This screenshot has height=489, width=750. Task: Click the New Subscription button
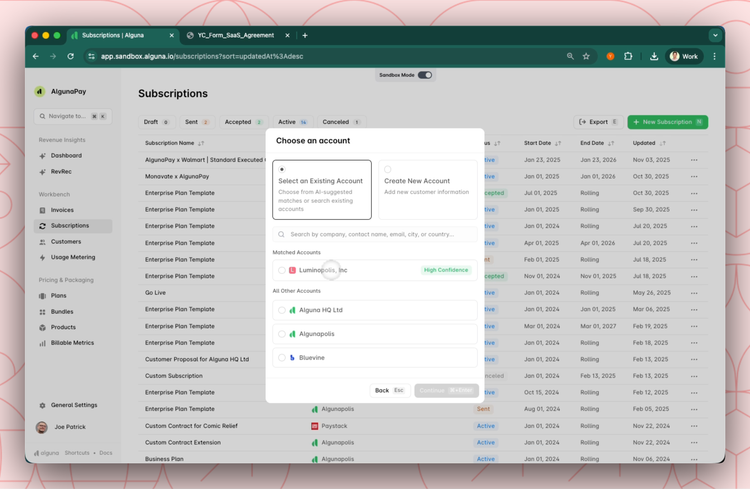(x=668, y=122)
